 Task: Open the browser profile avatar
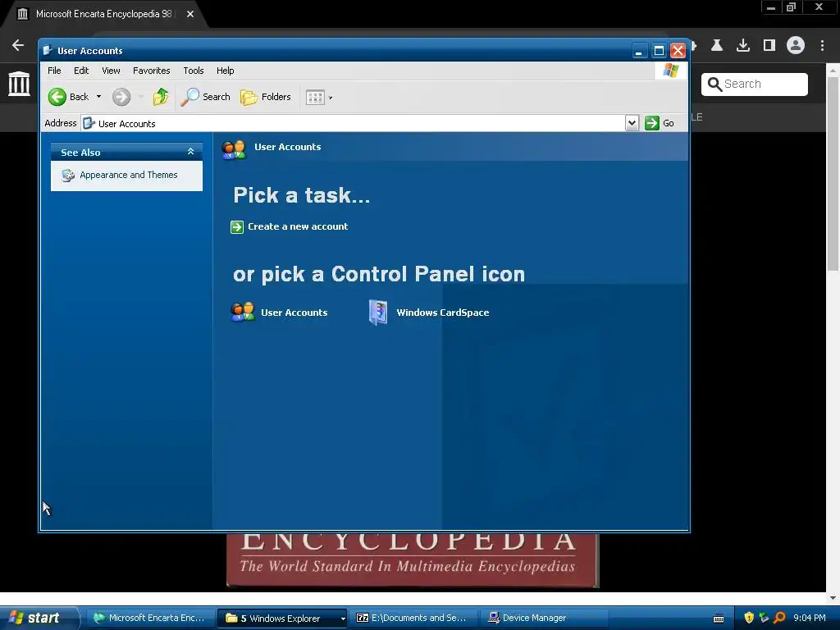tap(796, 46)
